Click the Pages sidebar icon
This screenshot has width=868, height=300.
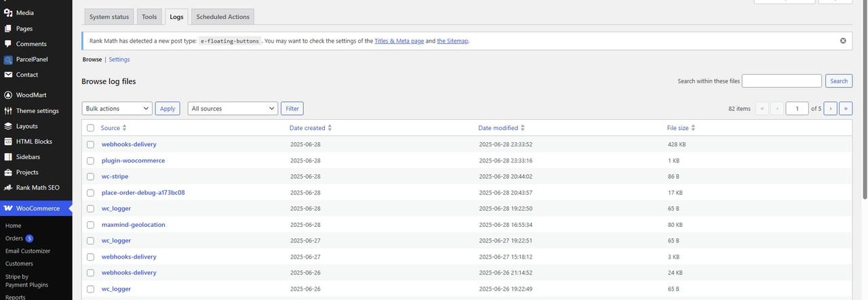[x=8, y=28]
